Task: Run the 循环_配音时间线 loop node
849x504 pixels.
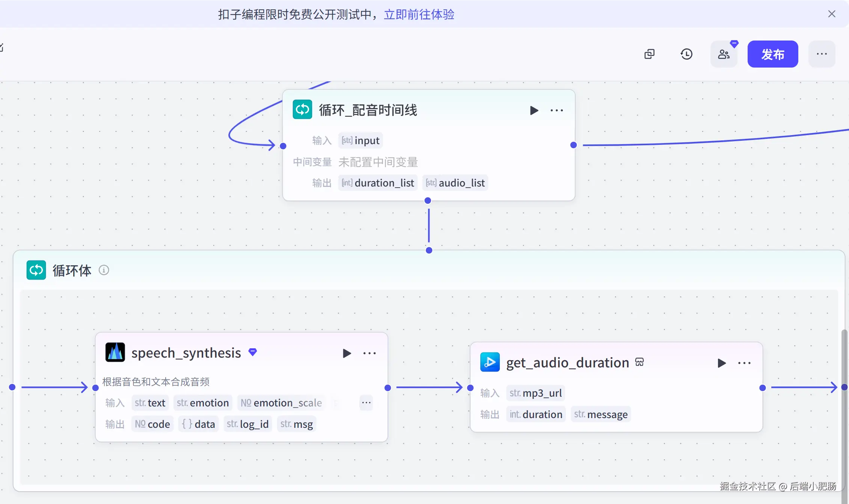Action: coord(534,110)
